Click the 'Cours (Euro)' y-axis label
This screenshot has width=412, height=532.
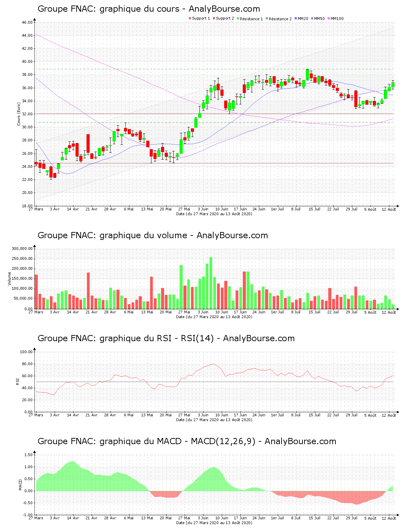[19, 114]
